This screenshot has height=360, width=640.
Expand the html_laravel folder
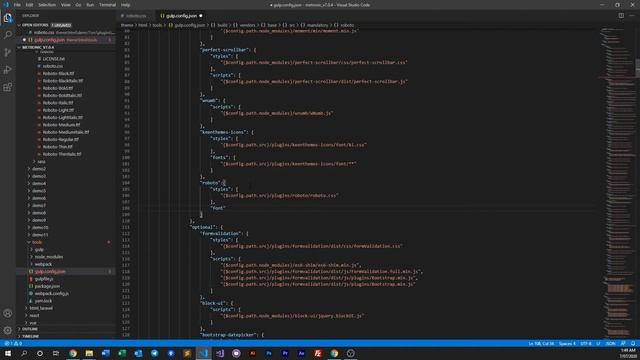41,308
